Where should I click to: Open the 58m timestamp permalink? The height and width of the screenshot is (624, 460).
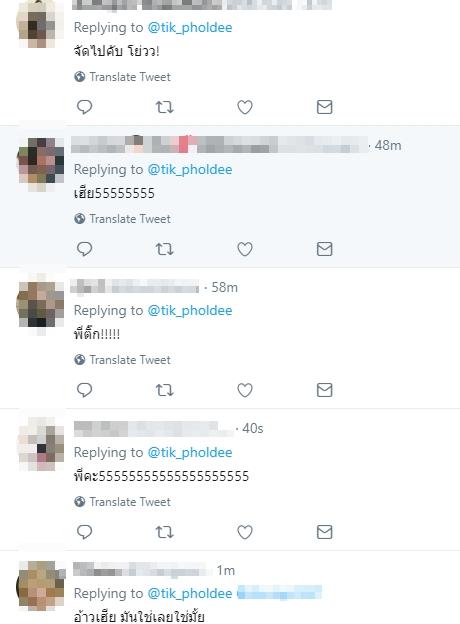coord(224,287)
